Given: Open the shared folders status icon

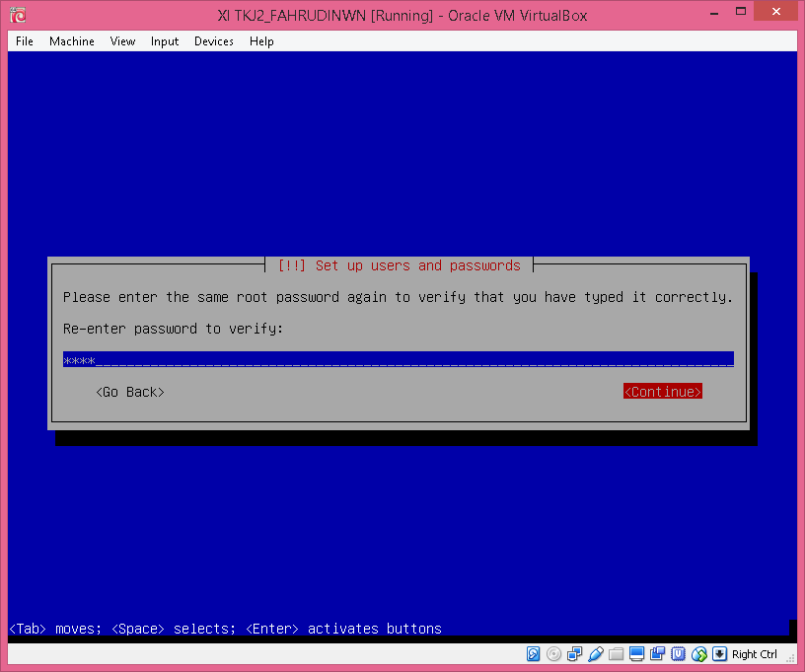Looking at the screenshot, I should [616, 653].
